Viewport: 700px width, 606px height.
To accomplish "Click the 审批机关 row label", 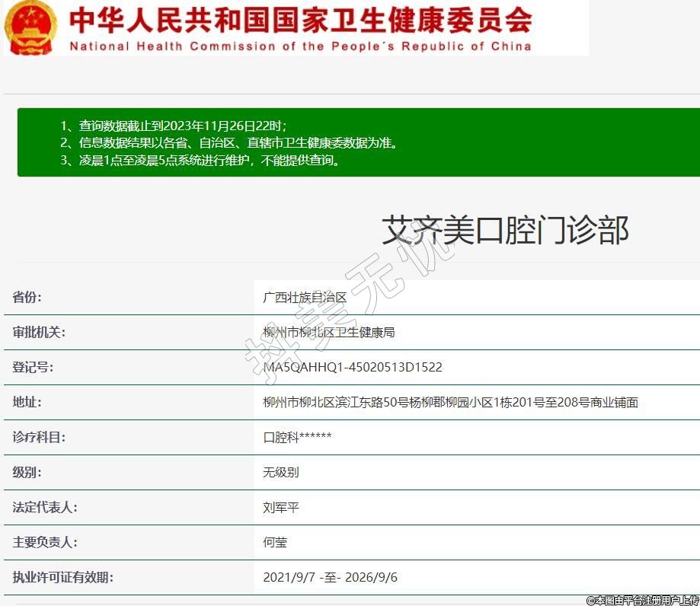I will [40, 332].
